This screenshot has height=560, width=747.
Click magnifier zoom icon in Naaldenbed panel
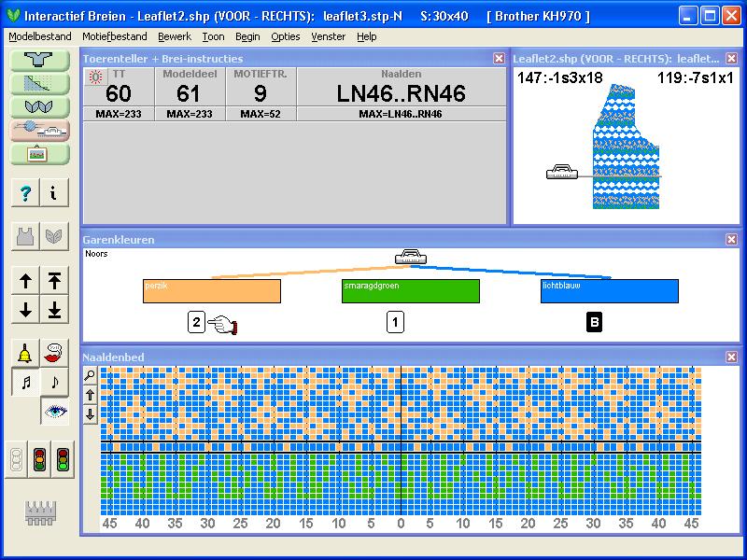pos(90,376)
